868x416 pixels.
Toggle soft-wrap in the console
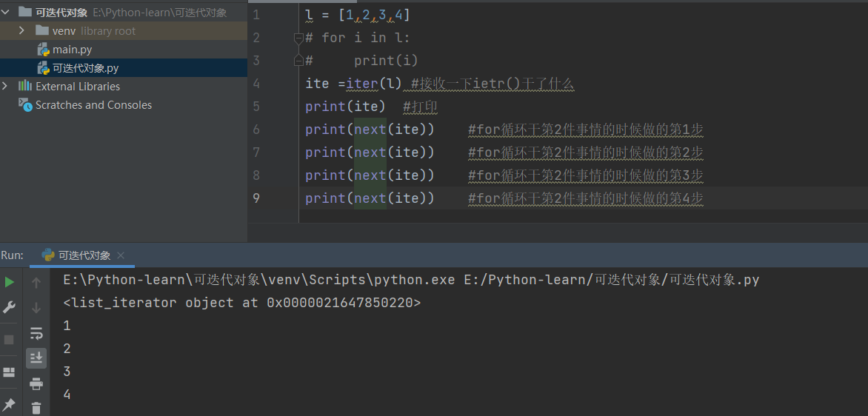(x=36, y=333)
